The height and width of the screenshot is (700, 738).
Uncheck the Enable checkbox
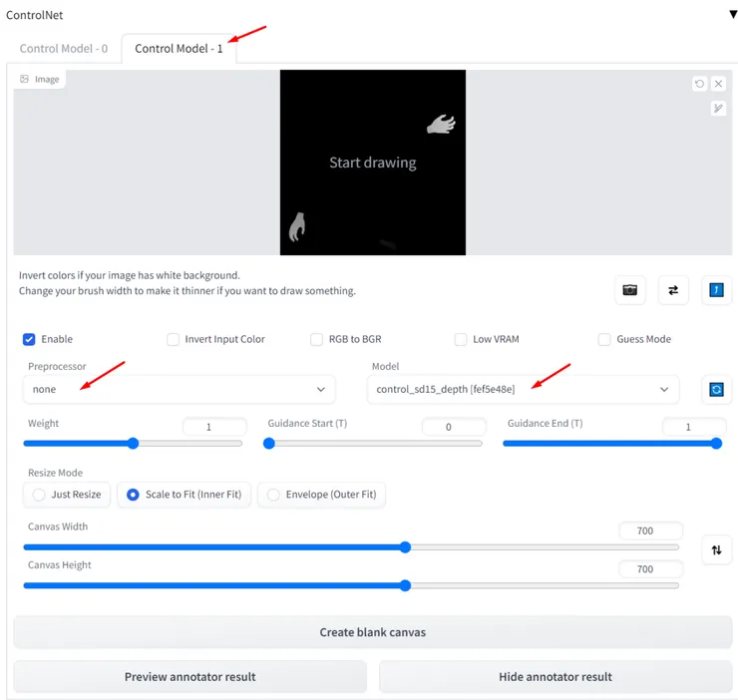[x=29, y=339]
